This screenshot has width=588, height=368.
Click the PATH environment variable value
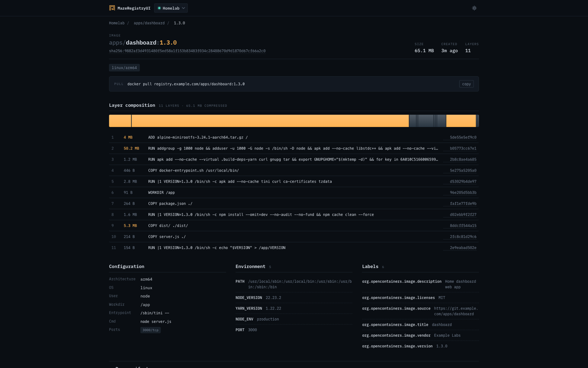(300, 284)
